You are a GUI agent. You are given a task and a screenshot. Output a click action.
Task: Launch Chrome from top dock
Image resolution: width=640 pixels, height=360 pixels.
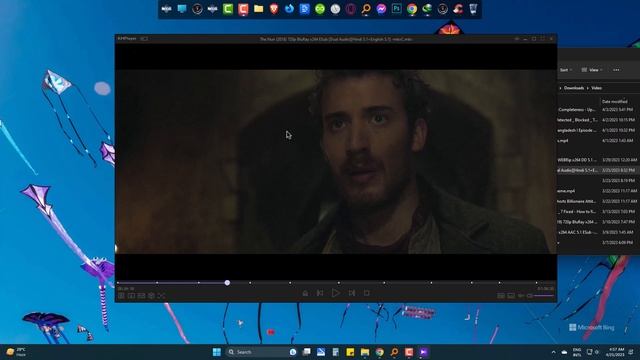coord(412,9)
